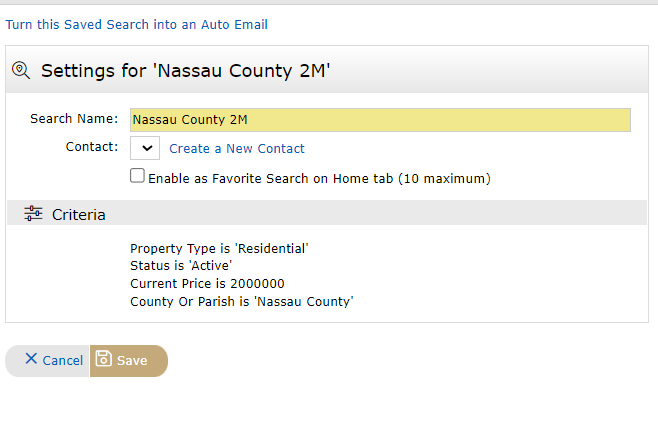Click into the Search Name field
658x425 pixels.
[x=380, y=120]
